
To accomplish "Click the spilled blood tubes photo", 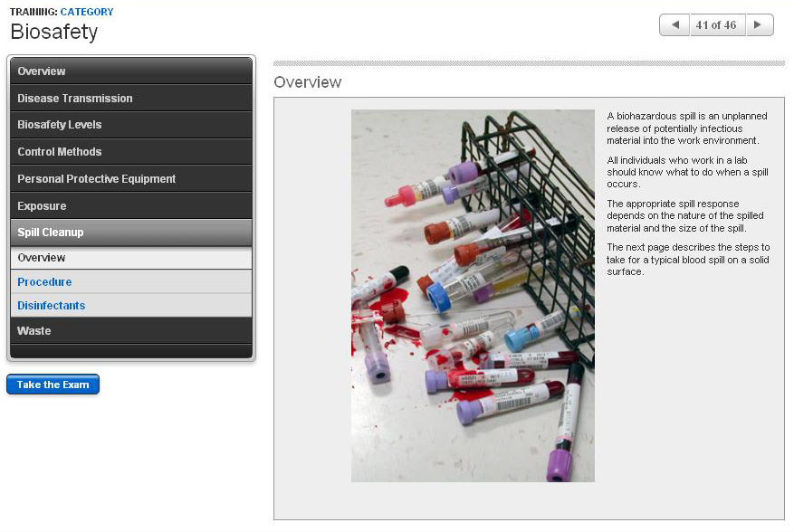I will coord(473,296).
